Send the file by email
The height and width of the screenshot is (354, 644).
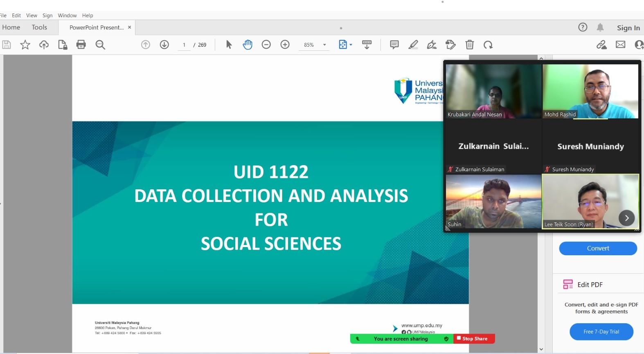(621, 45)
